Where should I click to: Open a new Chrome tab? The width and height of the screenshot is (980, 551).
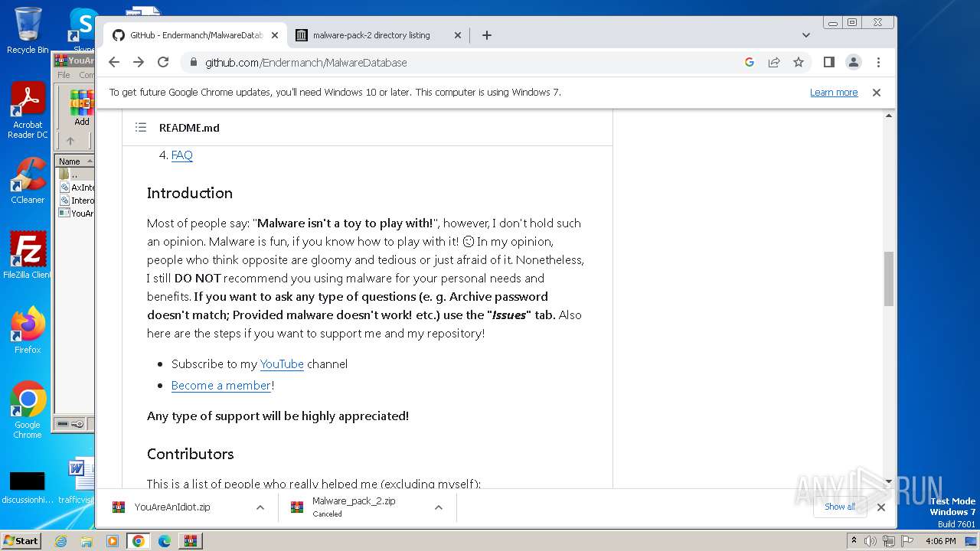[x=486, y=35]
